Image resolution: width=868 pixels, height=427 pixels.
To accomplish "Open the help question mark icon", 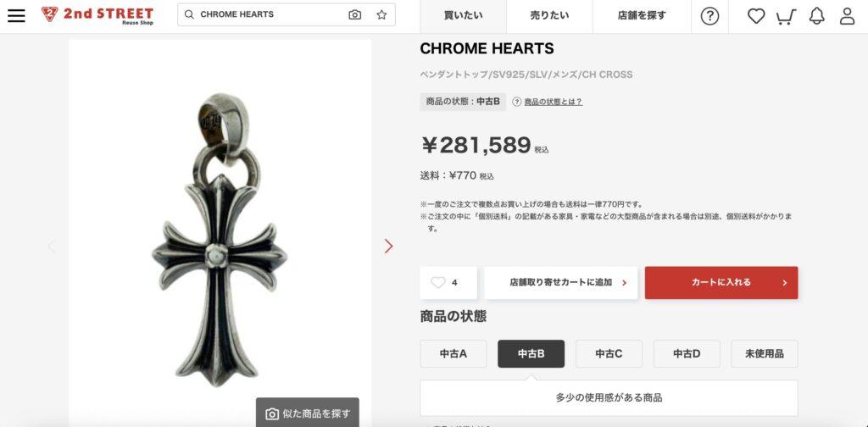I will click(x=709, y=17).
